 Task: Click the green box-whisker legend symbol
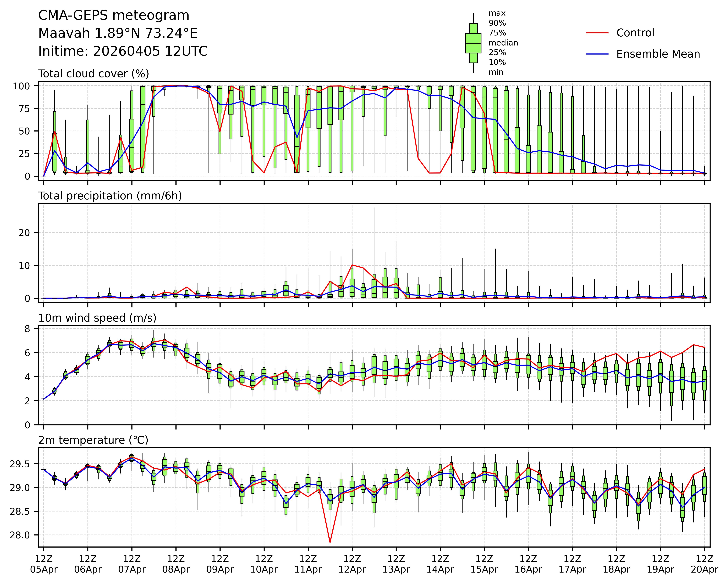pos(473,43)
